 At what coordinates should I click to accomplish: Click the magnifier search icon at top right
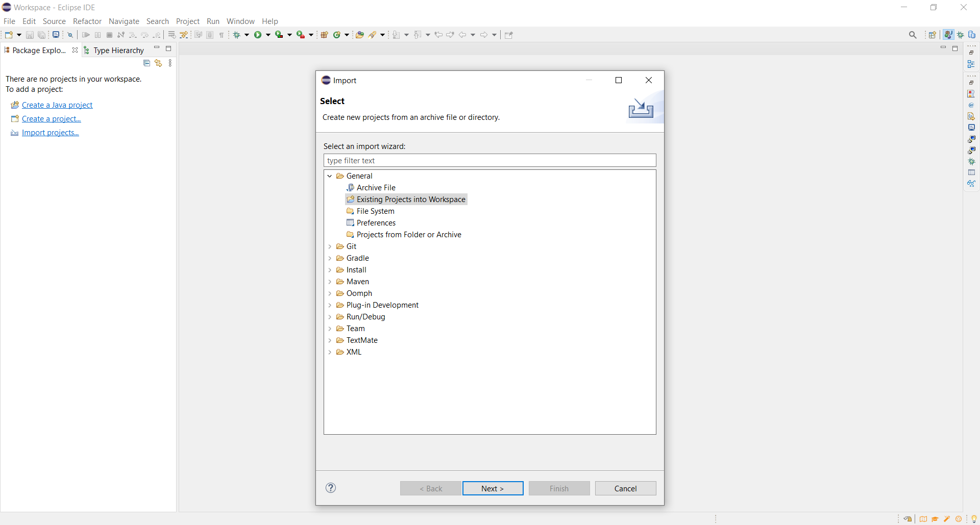tap(913, 35)
